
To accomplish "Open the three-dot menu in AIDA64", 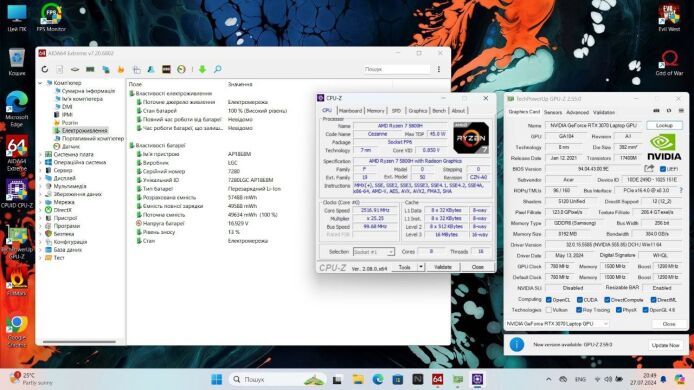I will click(x=439, y=70).
